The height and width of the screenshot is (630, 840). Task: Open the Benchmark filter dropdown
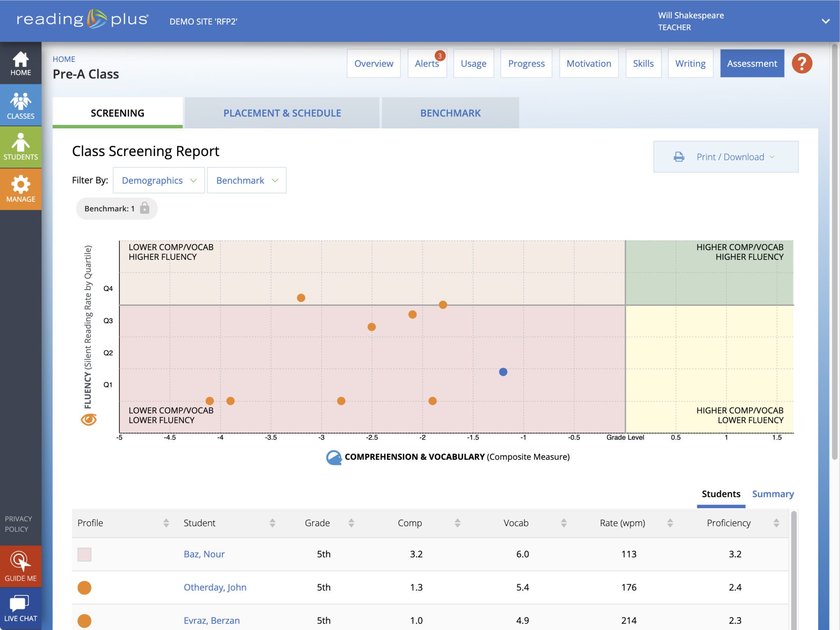tap(247, 180)
